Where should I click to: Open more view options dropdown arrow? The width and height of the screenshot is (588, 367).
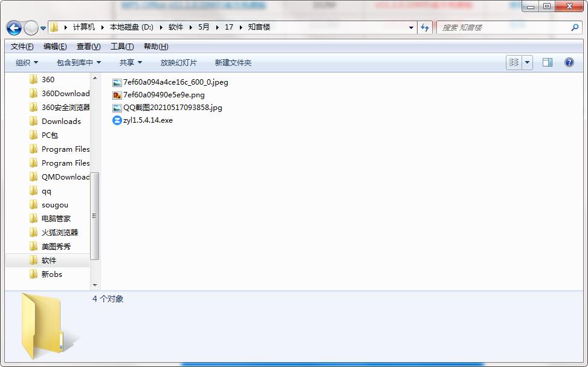tap(527, 62)
